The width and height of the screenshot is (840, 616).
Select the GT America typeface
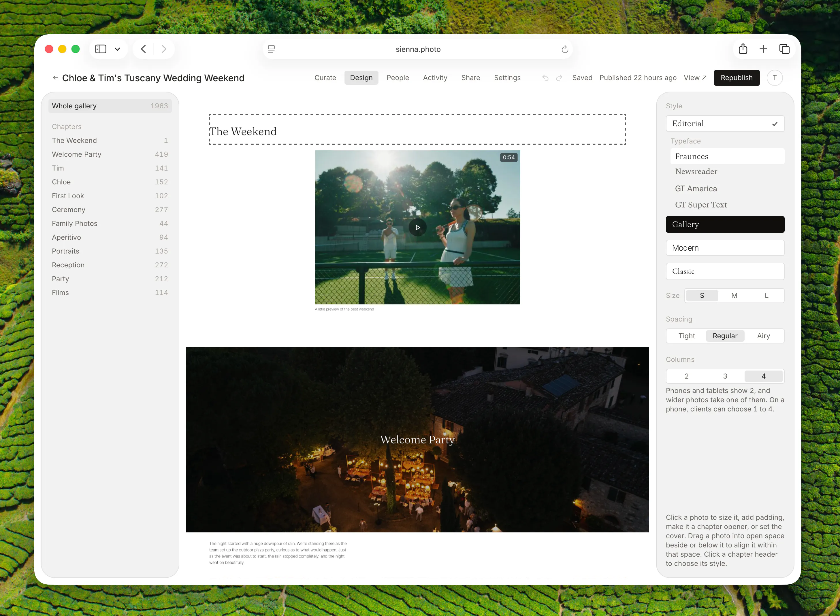[727, 188]
